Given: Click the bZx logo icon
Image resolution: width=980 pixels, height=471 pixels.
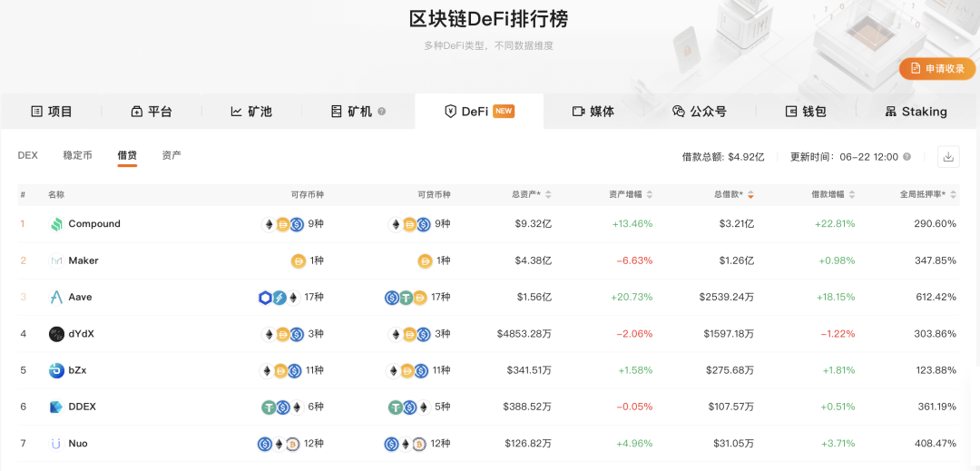Looking at the screenshot, I should tap(56, 370).
